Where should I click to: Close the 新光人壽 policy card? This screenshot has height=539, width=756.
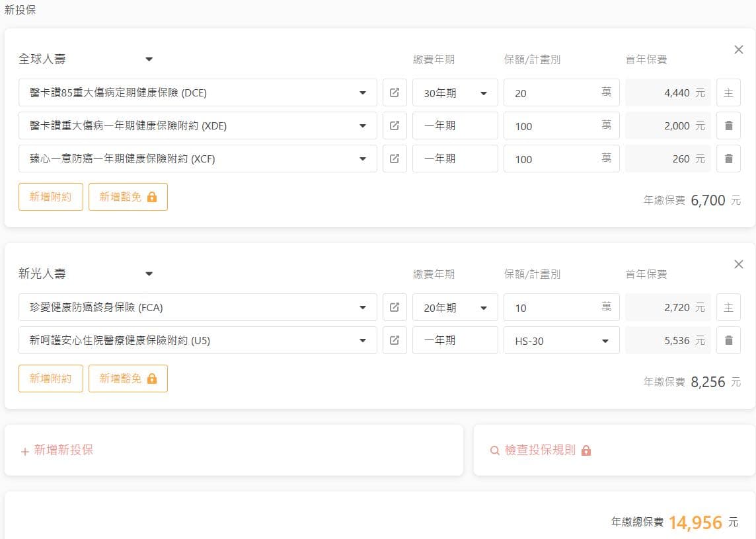point(738,264)
